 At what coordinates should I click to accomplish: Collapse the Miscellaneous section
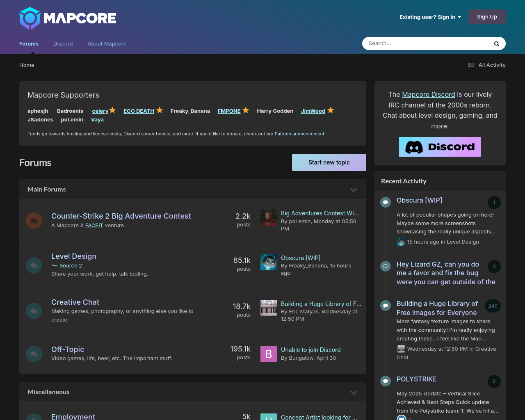354,392
